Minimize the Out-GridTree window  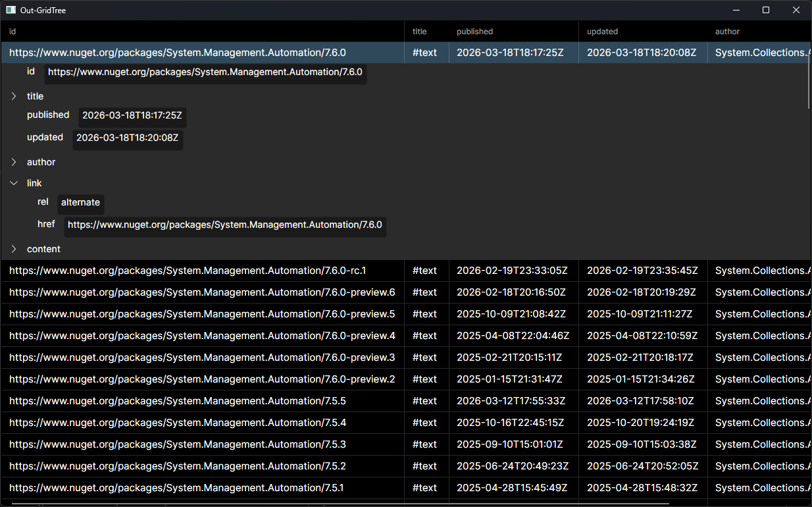(736, 10)
